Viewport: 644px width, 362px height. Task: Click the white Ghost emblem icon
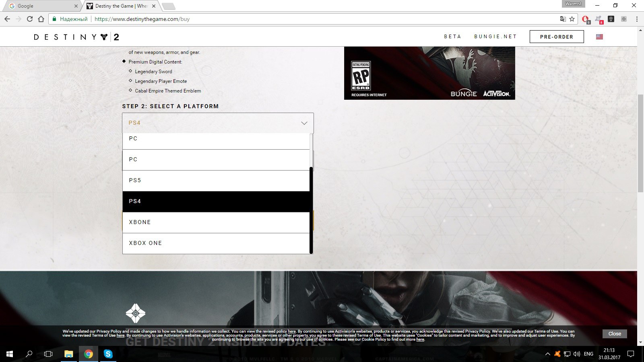136,313
